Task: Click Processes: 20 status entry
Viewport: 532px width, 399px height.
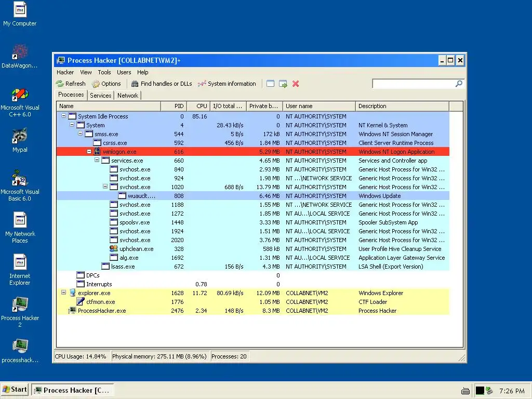Action: pyautogui.click(x=229, y=356)
